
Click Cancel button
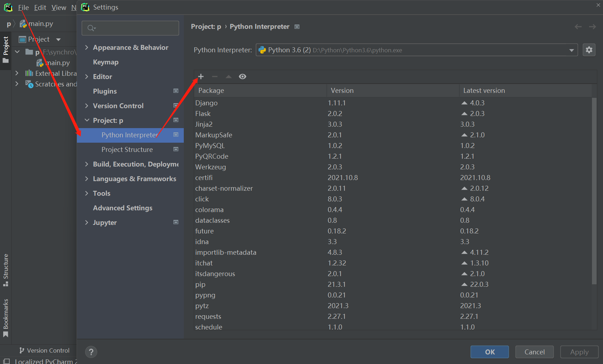535,352
